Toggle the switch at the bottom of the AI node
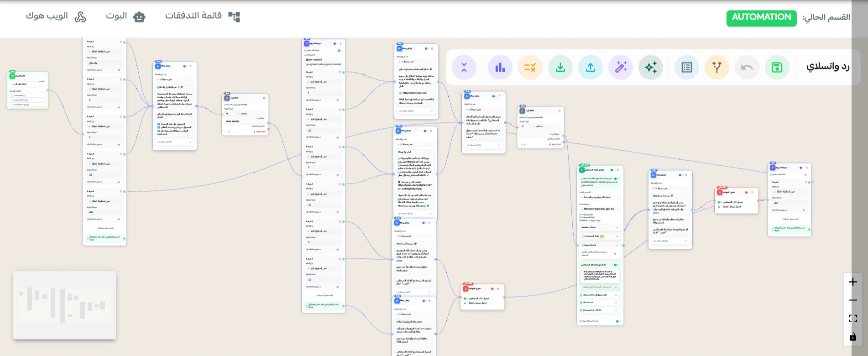 pos(617,321)
